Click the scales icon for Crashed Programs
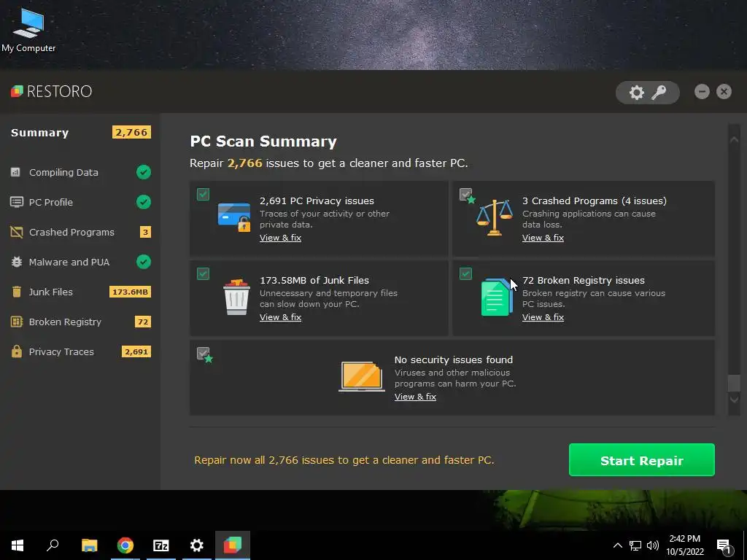747x560 pixels. click(495, 217)
